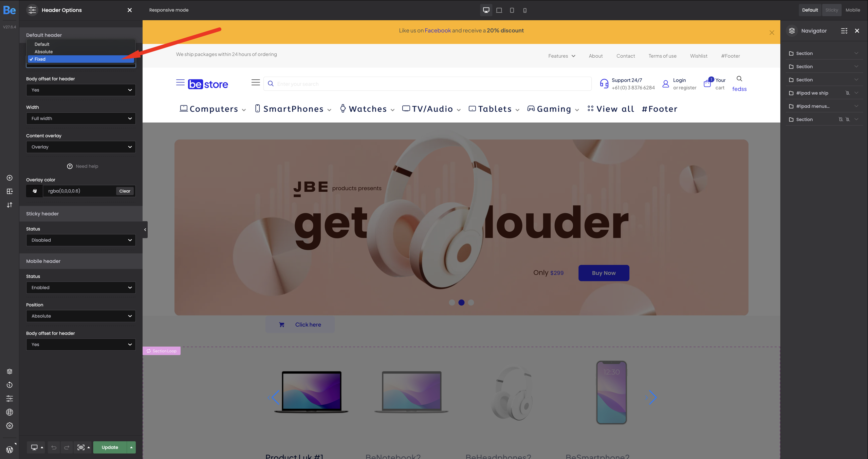Open the page settings gear icon
The width and height of the screenshot is (868, 459).
[x=10, y=426]
